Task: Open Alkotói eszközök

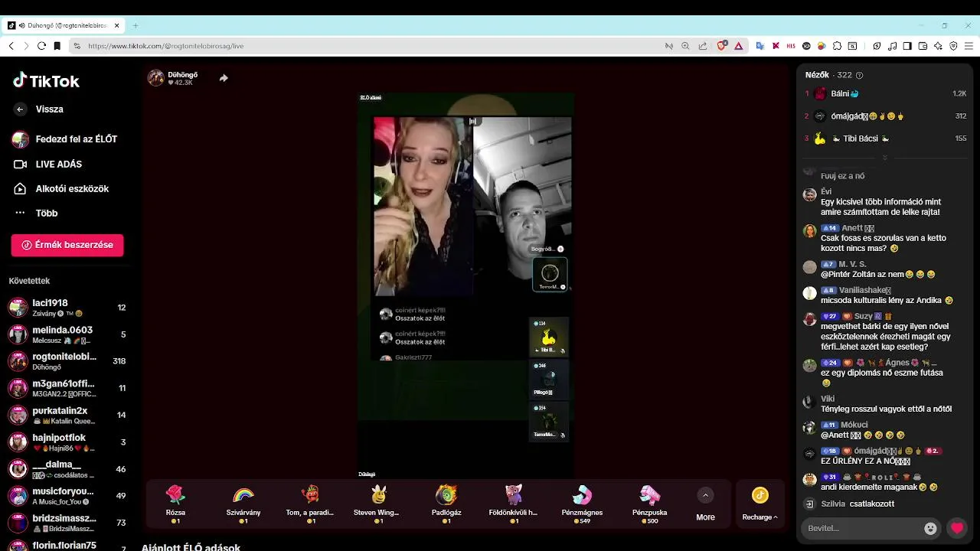Action: pyautogui.click(x=61, y=188)
